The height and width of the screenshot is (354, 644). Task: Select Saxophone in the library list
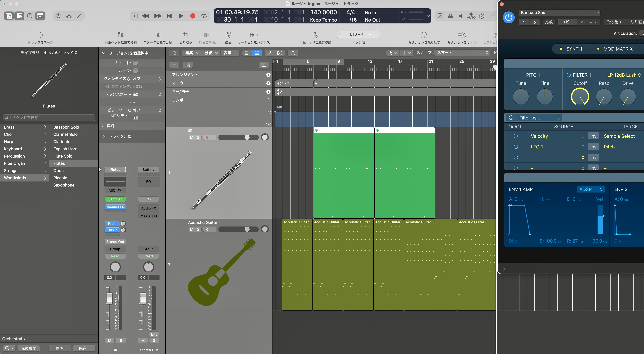(64, 185)
